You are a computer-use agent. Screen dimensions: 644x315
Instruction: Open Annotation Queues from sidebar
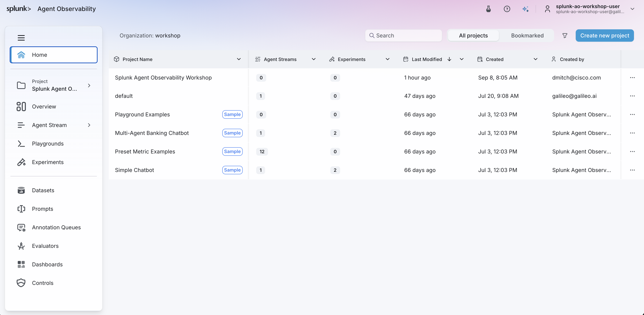tap(53, 227)
